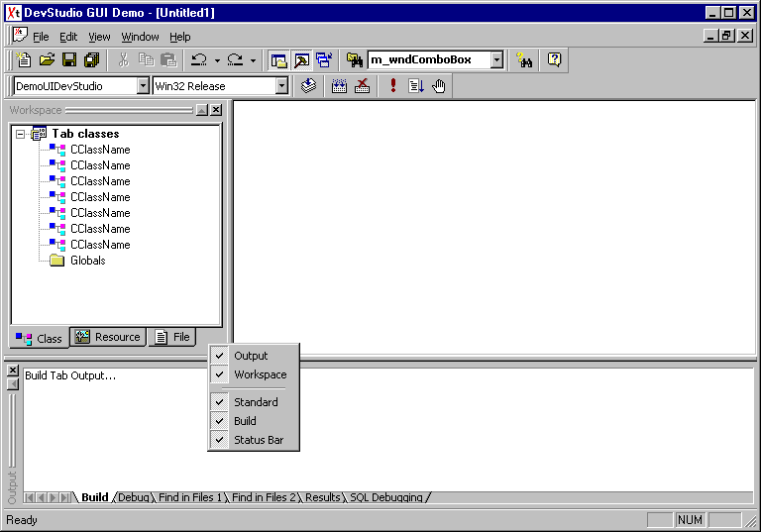Uncheck Output in the context menu
The width and height of the screenshot is (761, 532).
coord(252,356)
